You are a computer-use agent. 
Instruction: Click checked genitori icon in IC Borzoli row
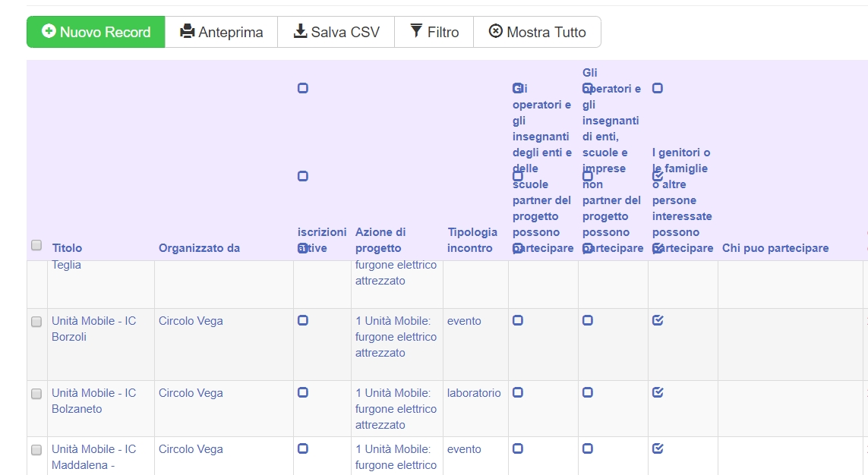658,320
